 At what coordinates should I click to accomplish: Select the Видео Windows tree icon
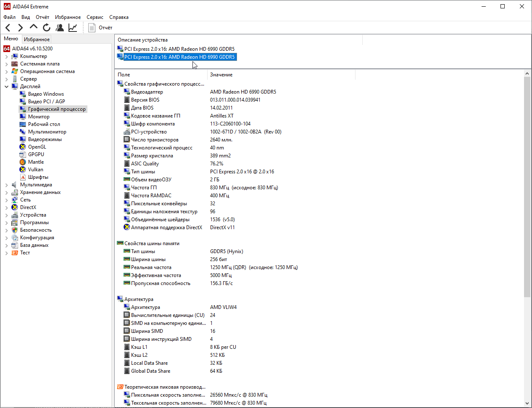click(23, 94)
